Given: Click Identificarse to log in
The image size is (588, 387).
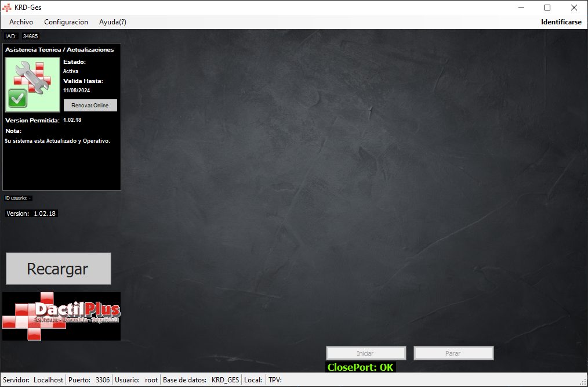Looking at the screenshot, I should coord(561,22).
